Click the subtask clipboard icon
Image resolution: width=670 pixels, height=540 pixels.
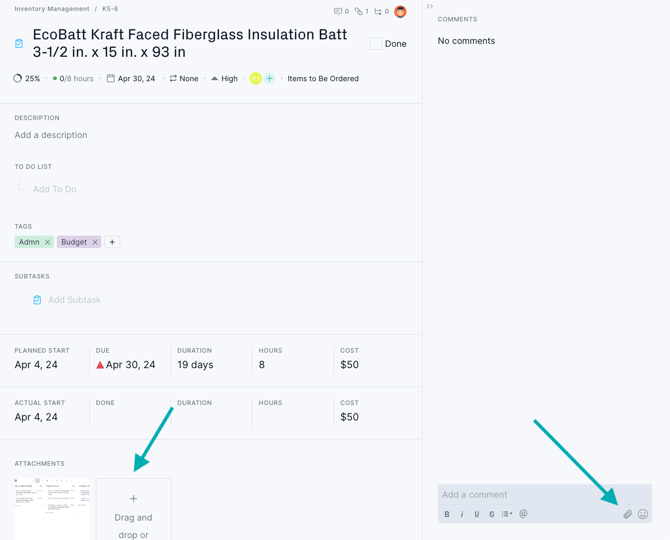point(37,300)
